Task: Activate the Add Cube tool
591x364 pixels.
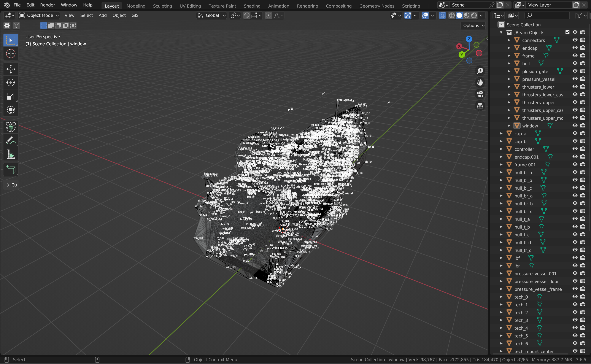Action: (11, 170)
